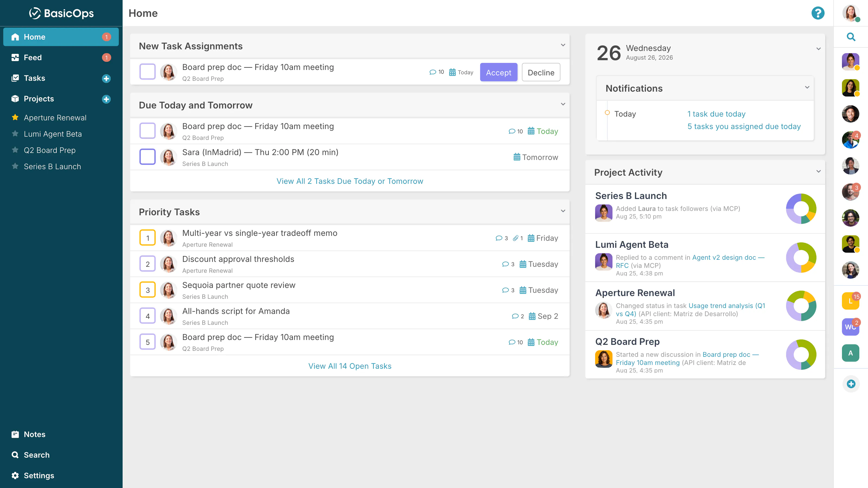The image size is (868, 488).
Task: Check priority 3 box for Sequoia partner quote review
Action: (x=147, y=290)
